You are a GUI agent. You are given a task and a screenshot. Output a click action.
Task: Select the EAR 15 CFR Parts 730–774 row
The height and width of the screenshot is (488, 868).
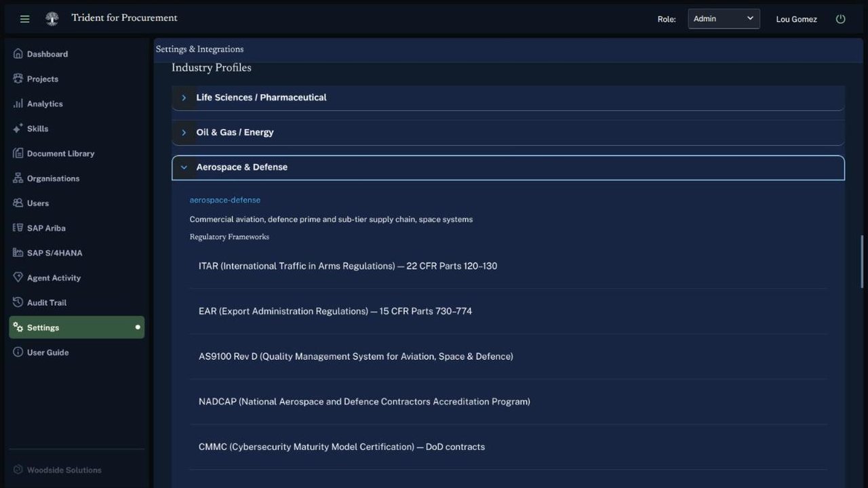pyautogui.click(x=509, y=311)
